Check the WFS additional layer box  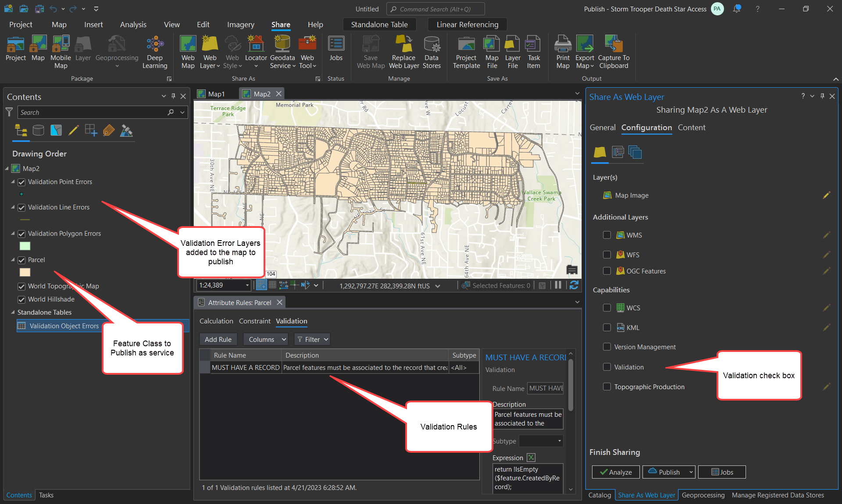(x=607, y=255)
